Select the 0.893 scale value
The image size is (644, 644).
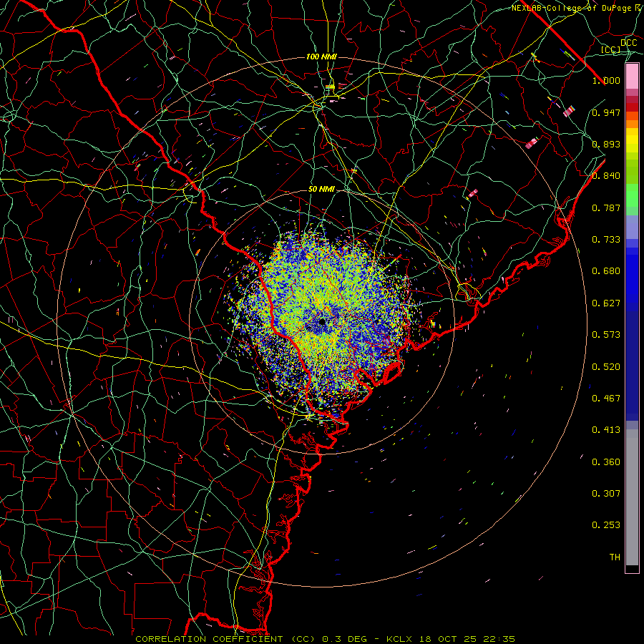tap(606, 144)
